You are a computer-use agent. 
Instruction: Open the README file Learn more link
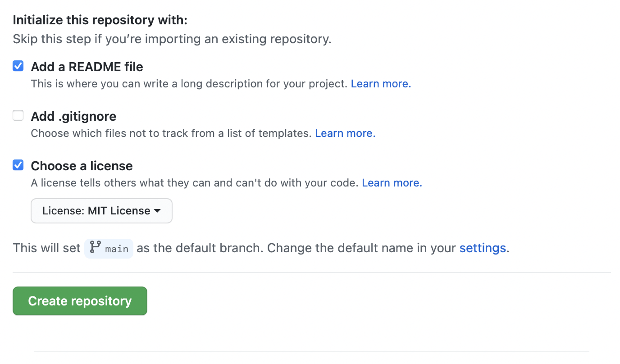click(381, 84)
